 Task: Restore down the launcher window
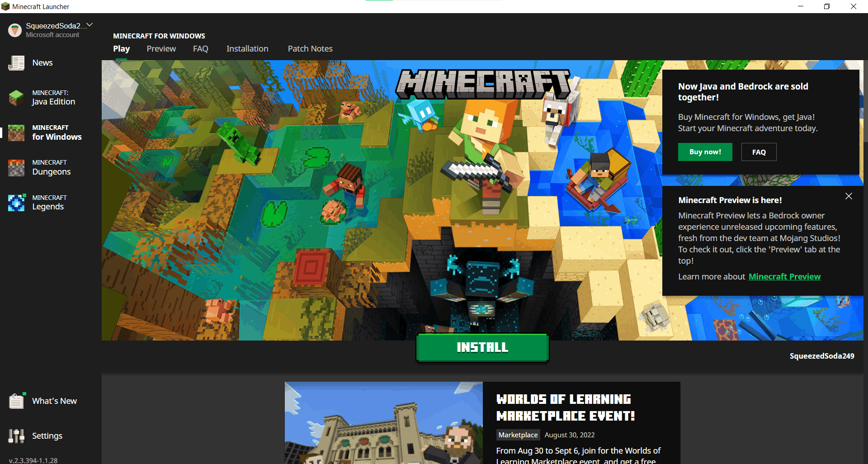[827, 6]
